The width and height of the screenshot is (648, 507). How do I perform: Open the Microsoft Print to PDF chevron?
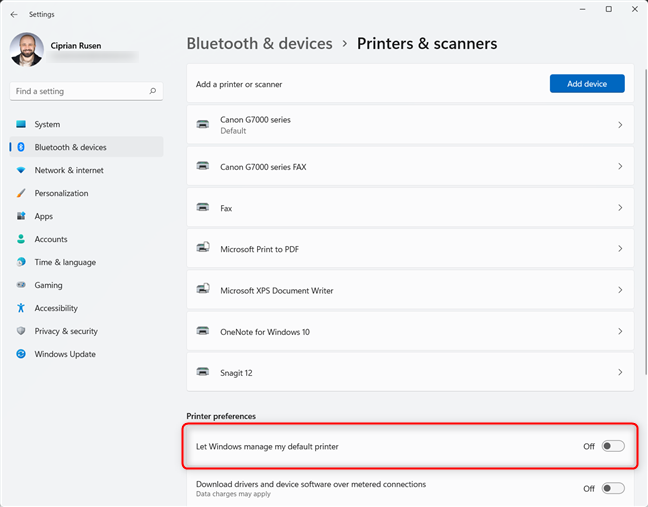[620, 248]
